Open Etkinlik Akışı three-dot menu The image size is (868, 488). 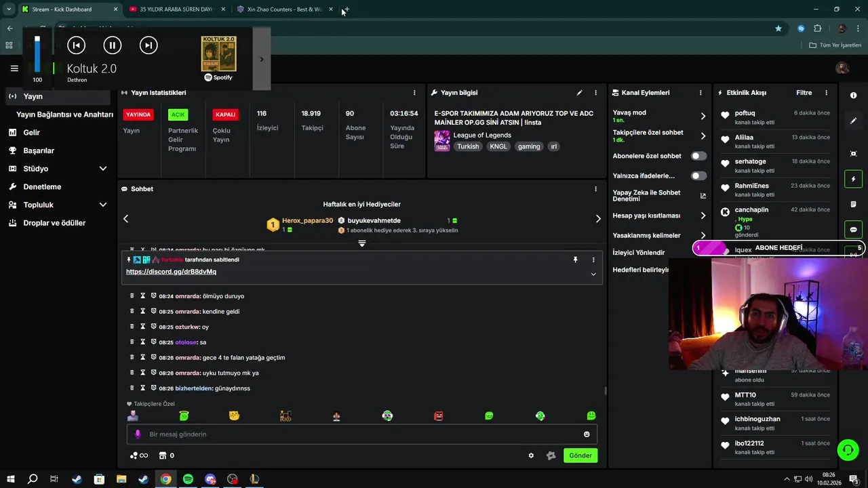click(826, 93)
